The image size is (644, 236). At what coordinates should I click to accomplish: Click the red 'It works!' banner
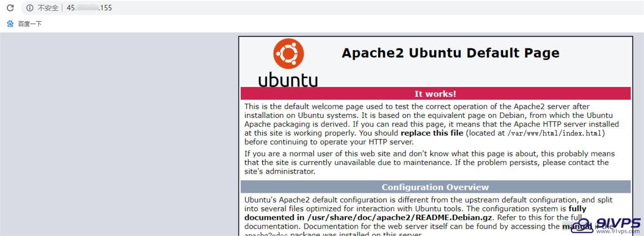436,94
